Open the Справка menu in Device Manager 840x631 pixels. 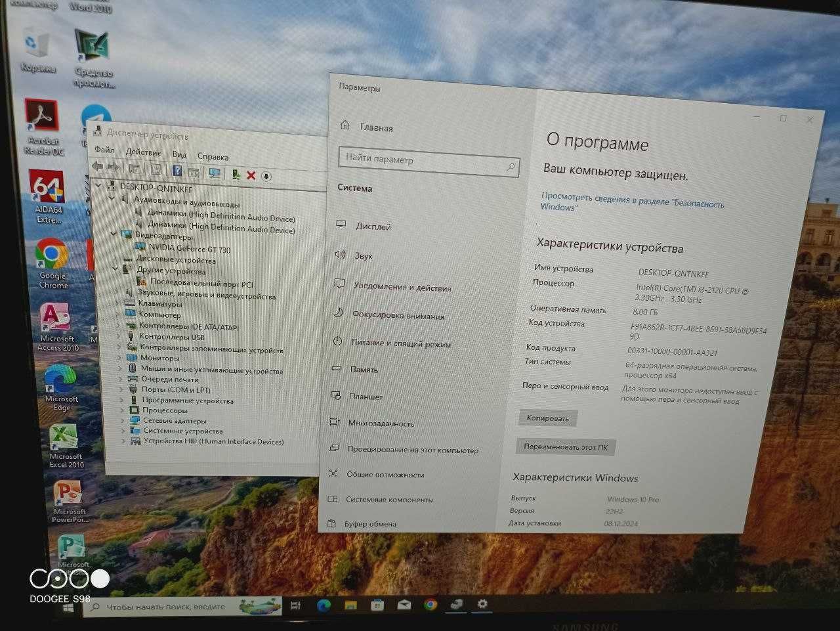tap(213, 157)
